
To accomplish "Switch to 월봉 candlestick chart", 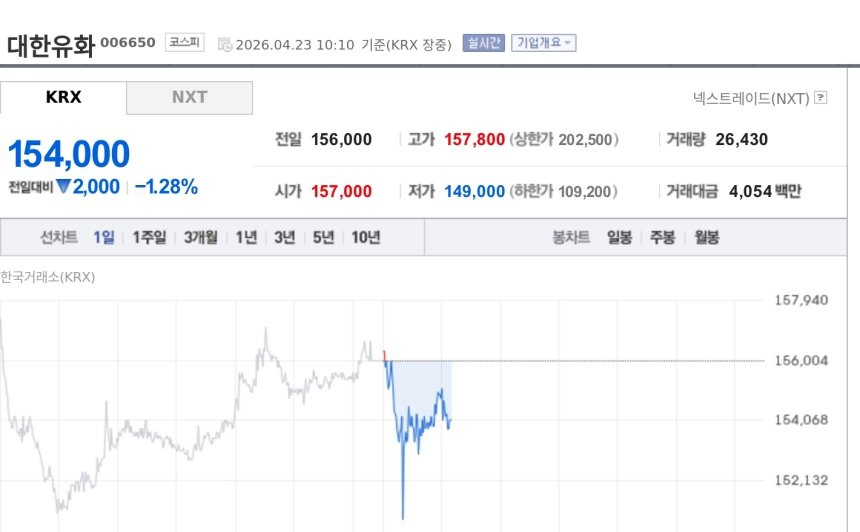I will tap(706, 238).
